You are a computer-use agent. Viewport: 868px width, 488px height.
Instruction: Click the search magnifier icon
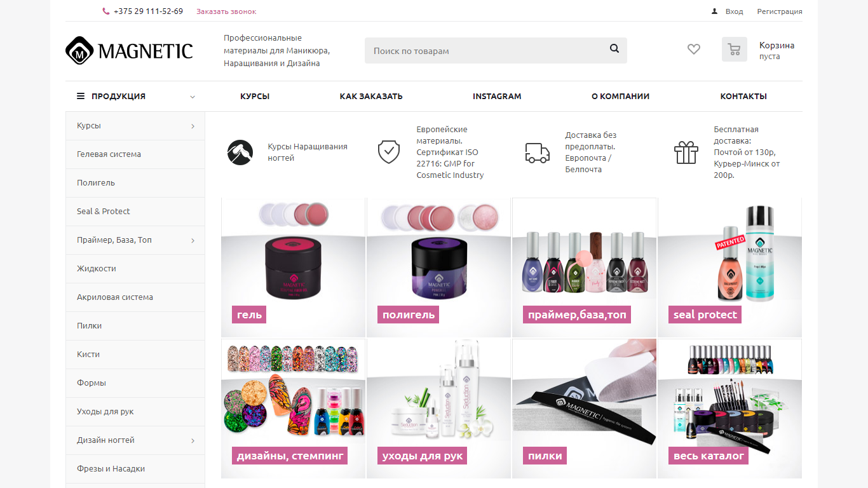(614, 48)
